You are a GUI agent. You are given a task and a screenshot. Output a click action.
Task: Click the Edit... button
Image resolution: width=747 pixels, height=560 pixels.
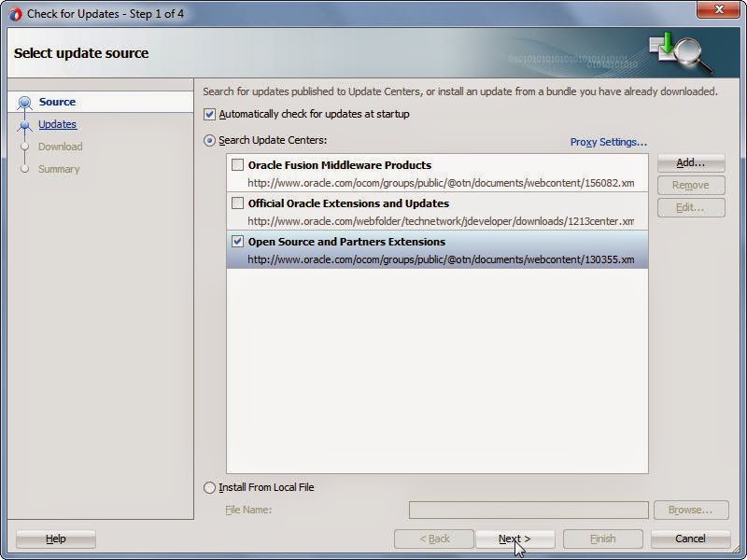pos(691,207)
